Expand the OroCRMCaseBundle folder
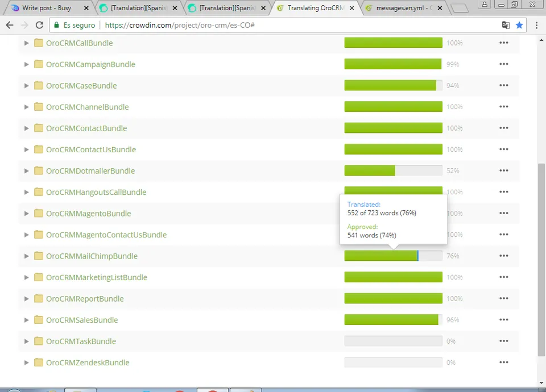This screenshot has width=546, height=392. tap(26, 86)
